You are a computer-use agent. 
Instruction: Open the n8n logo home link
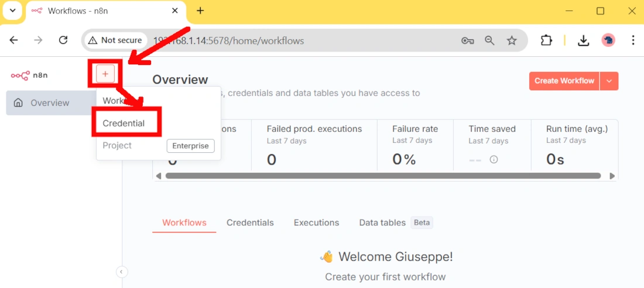coord(29,75)
